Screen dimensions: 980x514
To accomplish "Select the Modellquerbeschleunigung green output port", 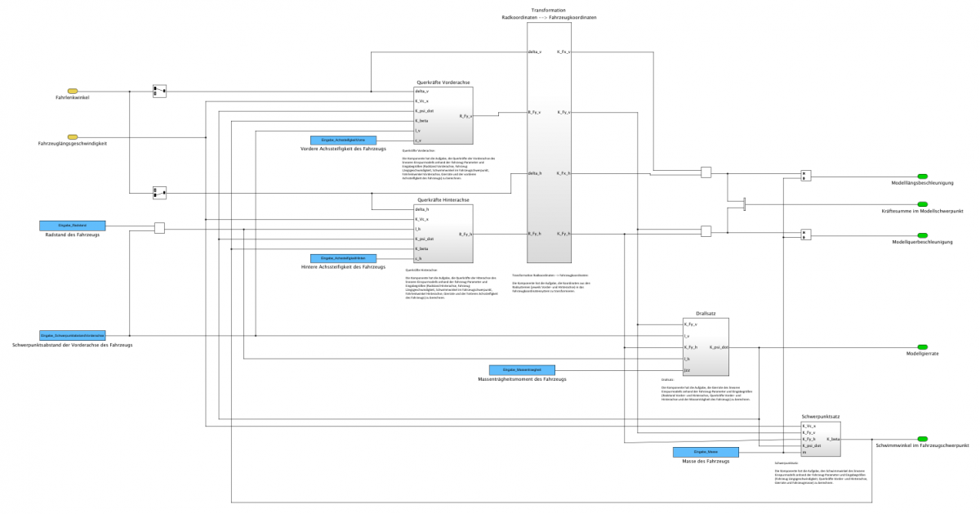I will click(922, 235).
